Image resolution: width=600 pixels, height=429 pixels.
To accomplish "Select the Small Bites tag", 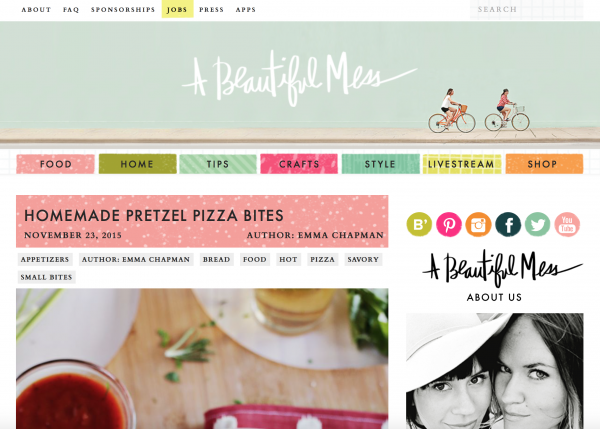I will pos(46,277).
